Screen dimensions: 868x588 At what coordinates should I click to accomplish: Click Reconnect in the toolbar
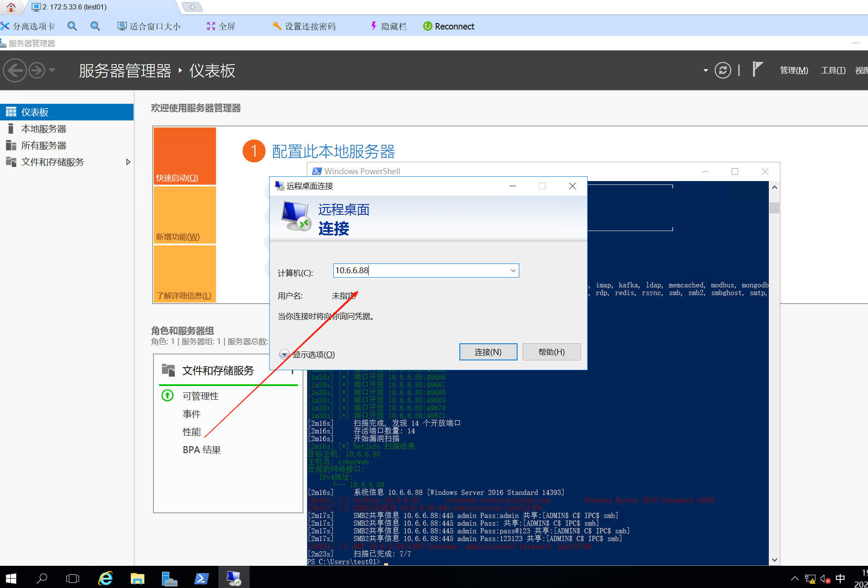point(449,26)
